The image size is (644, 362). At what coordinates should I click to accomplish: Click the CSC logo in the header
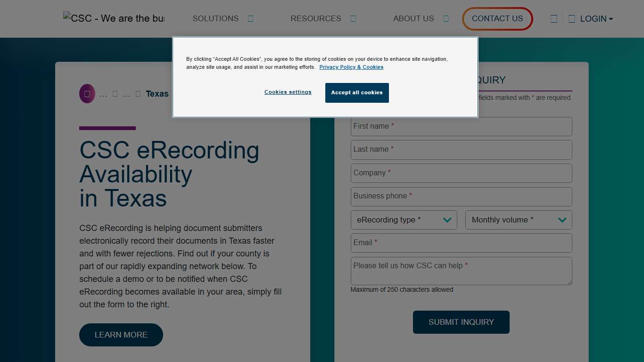pos(113,18)
